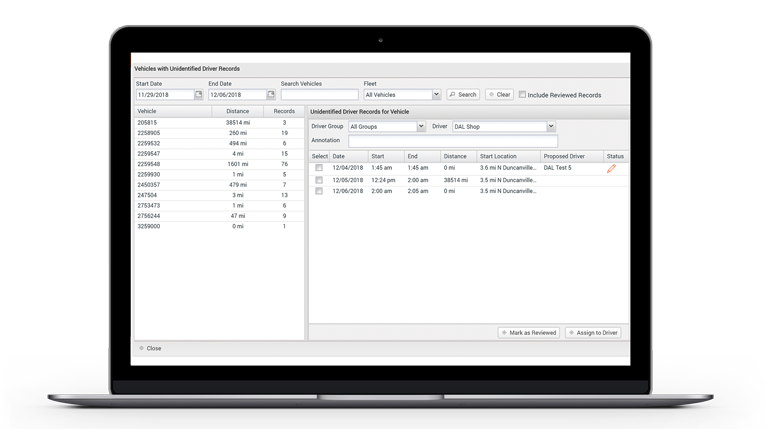
Task: Click the 12:24 pm start time cell
Action: pos(383,180)
